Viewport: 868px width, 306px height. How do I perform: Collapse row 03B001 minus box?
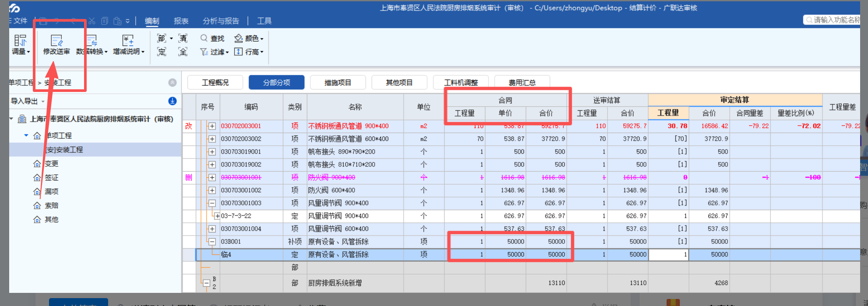tap(212, 242)
